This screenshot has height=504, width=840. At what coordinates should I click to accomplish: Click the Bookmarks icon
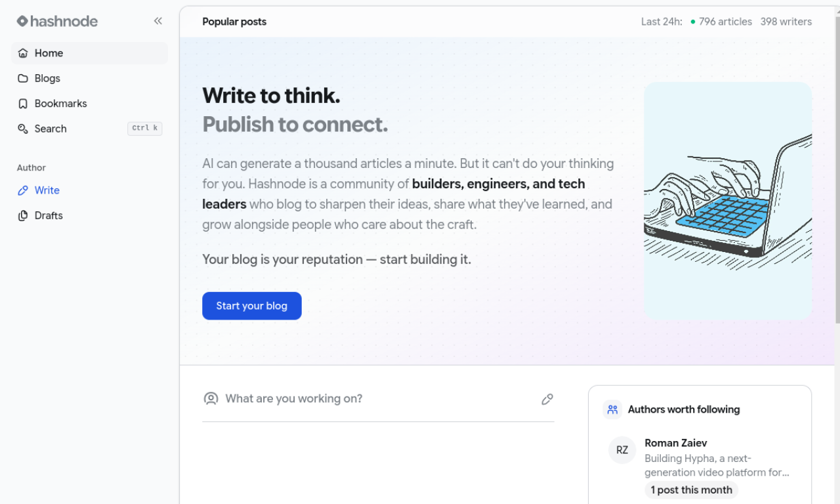(x=23, y=104)
